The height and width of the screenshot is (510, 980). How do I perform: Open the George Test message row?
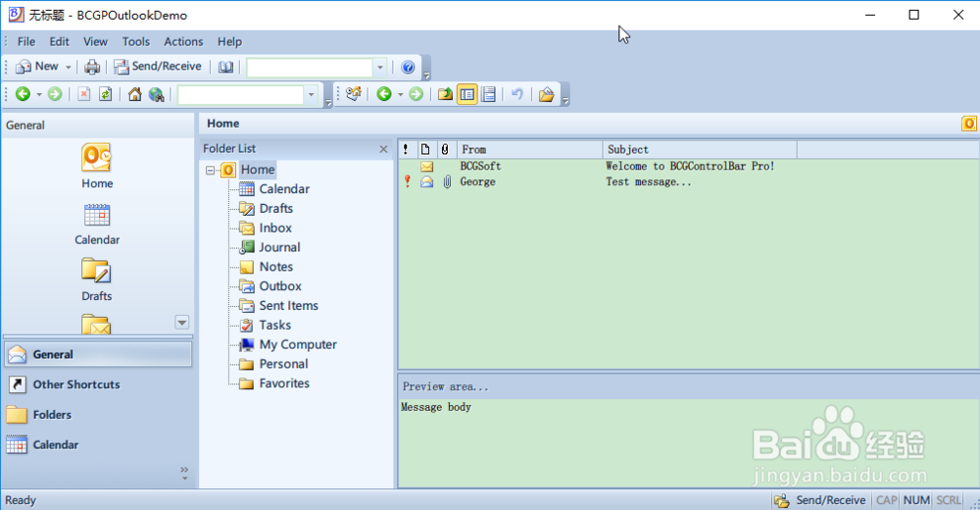[x=689, y=182]
